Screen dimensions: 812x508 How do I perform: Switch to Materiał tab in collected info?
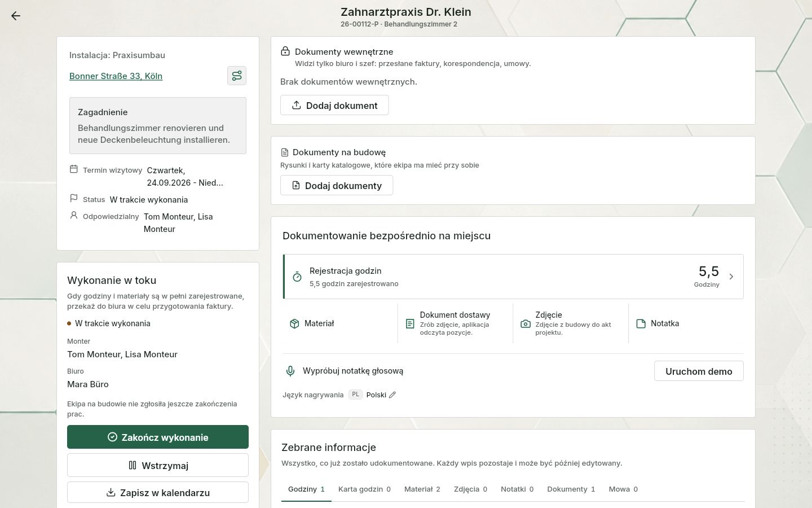pyautogui.click(x=422, y=489)
